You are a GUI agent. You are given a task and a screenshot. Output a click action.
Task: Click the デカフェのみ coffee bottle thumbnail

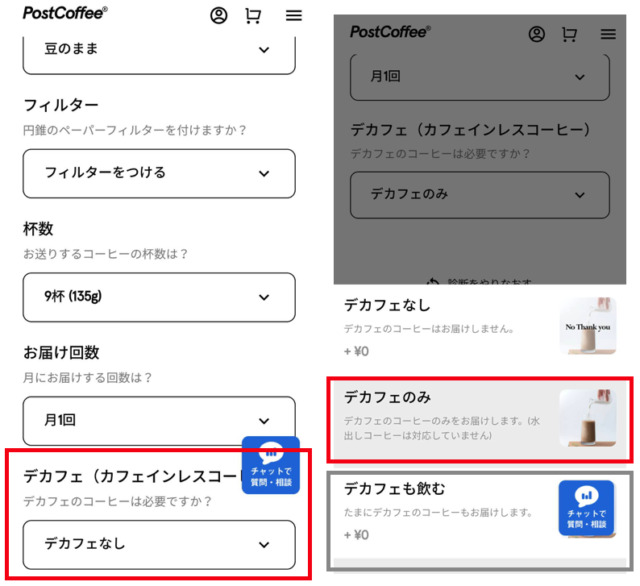point(588,418)
